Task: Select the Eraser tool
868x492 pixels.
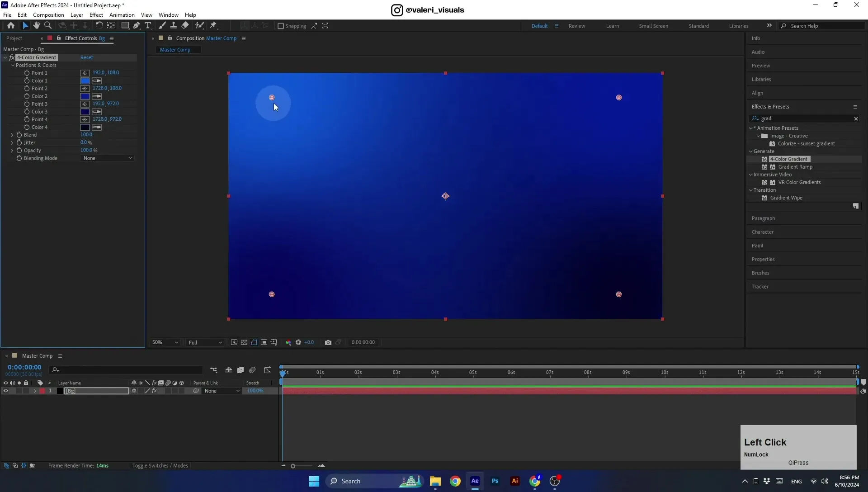Action: pos(185,26)
